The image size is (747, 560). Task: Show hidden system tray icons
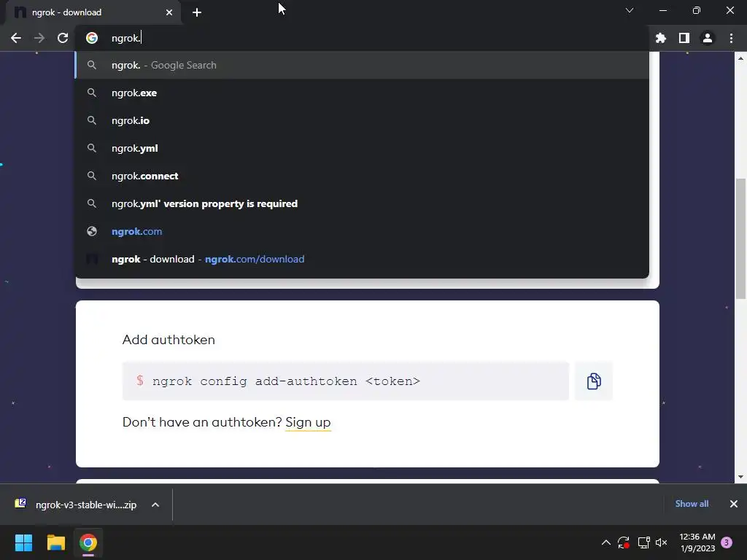pyautogui.click(x=606, y=542)
